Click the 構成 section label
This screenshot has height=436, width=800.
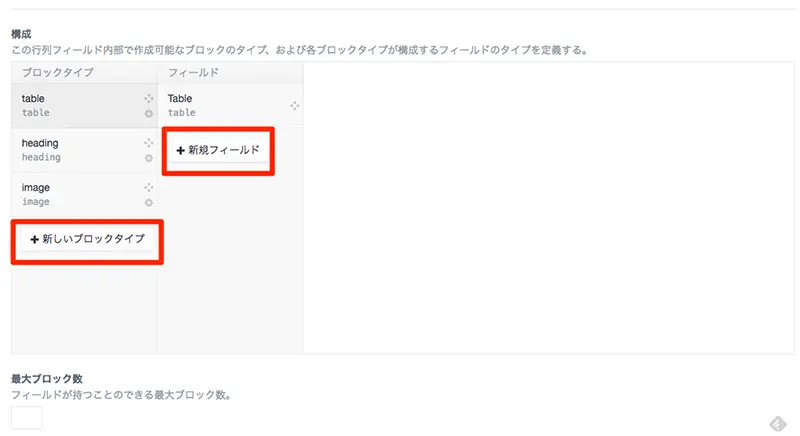click(21, 34)
